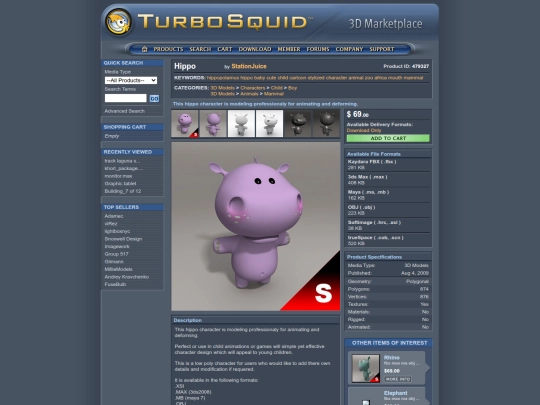The width and height of the screenshot is (540, 405).
Task: Open the Child category link
Action: [277, 88]
